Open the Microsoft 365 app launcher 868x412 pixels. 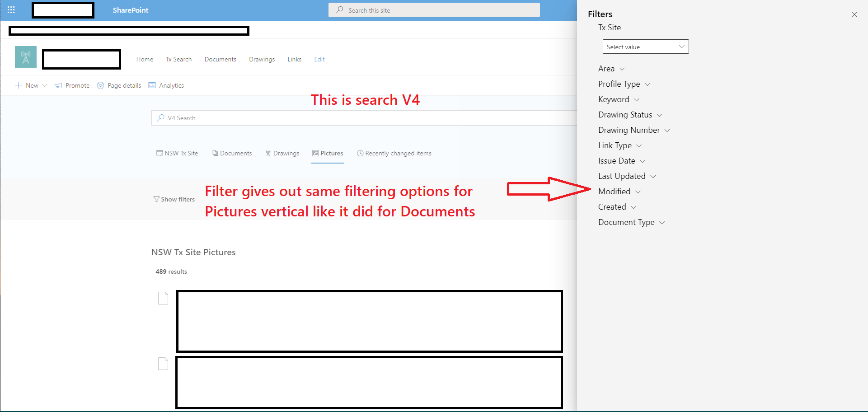[11, 10]
